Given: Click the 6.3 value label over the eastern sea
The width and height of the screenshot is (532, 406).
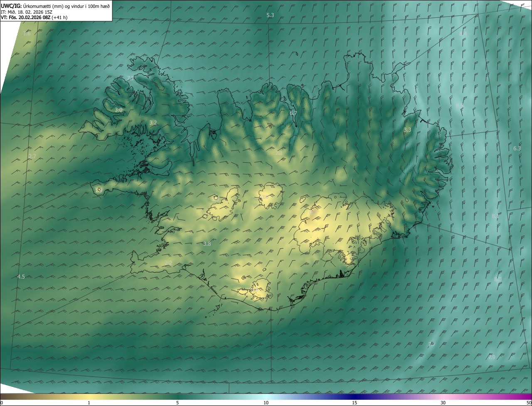Looking at the screenshot, I should pos(517,148).
